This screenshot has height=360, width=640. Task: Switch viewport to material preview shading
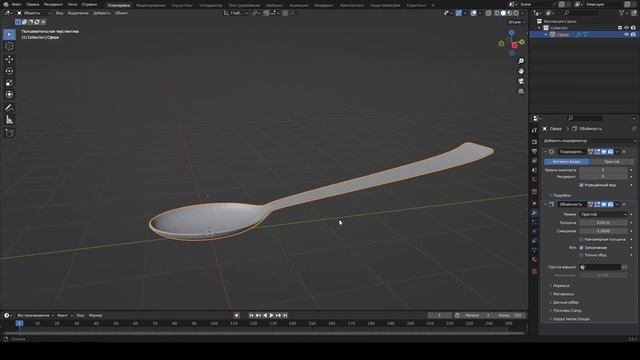pyautogui.click(x=510, y=13)
